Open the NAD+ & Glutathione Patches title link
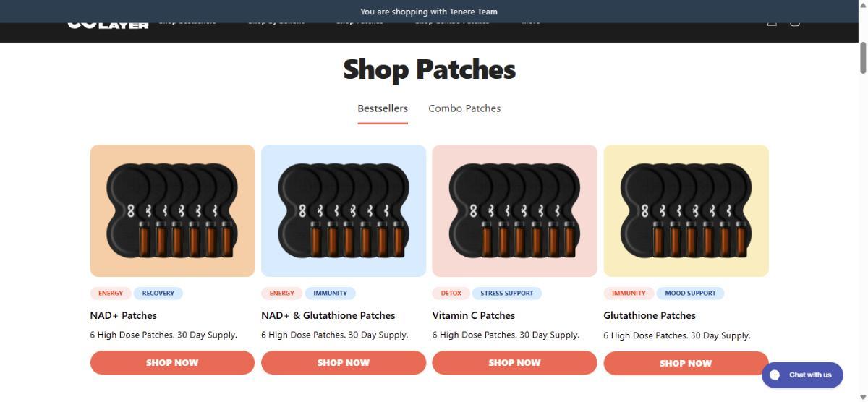The height and width of the screenshot is (402, 868). click(x=328, y=315)
